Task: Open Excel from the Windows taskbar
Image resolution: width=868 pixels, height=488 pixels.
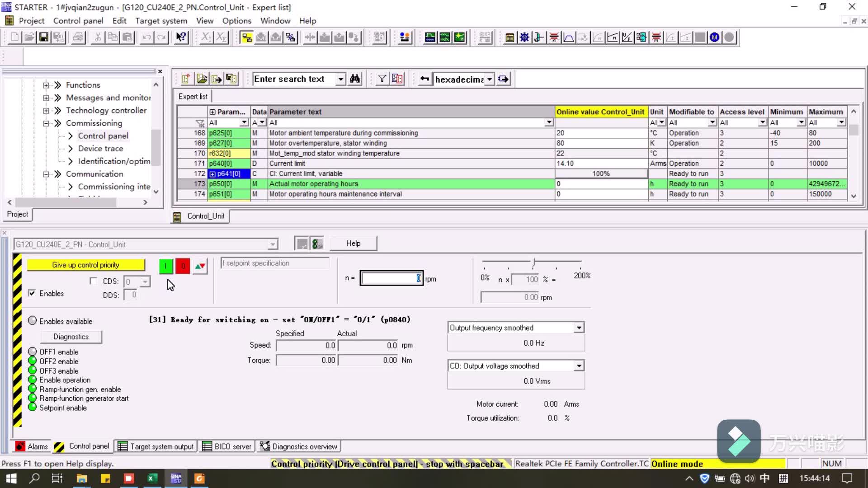Action: tap(152, 478)
